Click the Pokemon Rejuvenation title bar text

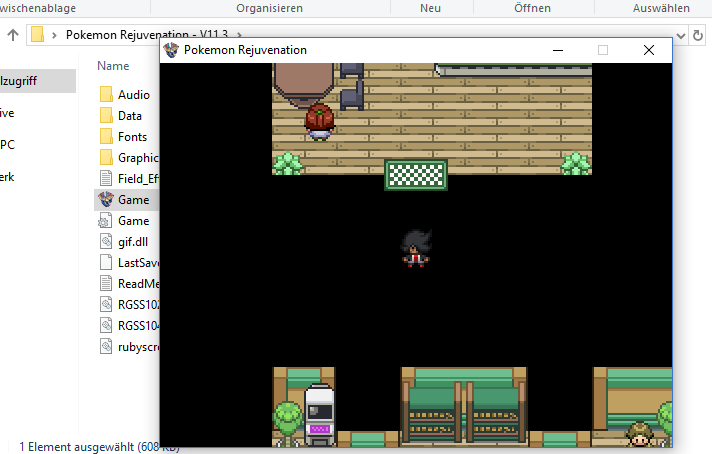tap(245, 50)
